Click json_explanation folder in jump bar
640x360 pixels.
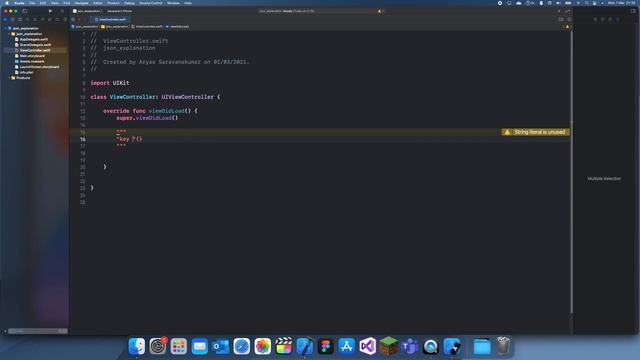pos(115,27)
